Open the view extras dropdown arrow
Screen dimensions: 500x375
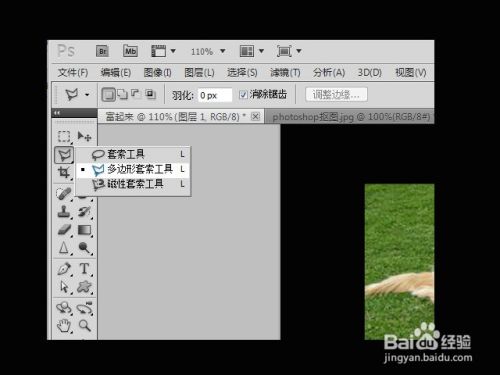point(173,51)
